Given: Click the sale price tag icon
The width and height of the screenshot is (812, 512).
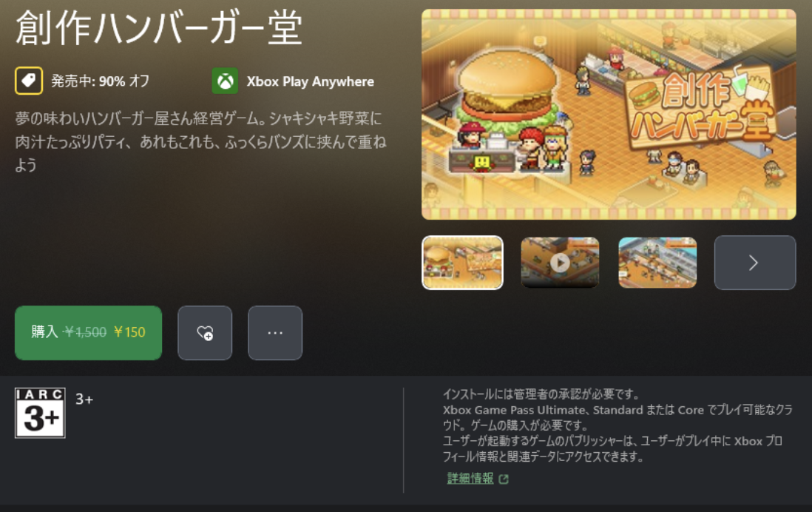Looking at the screenshot, I should pyautogui.click(x=29, y=81).
